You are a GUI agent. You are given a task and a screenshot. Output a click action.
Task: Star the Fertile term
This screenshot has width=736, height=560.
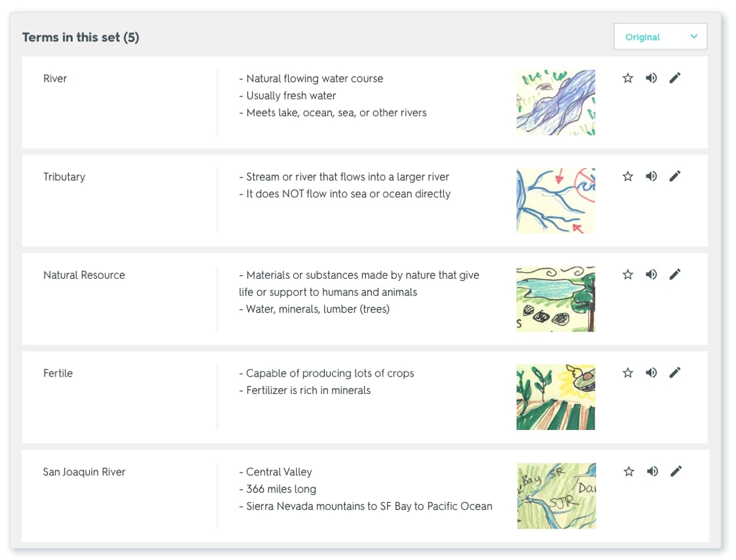coord(627,372)
